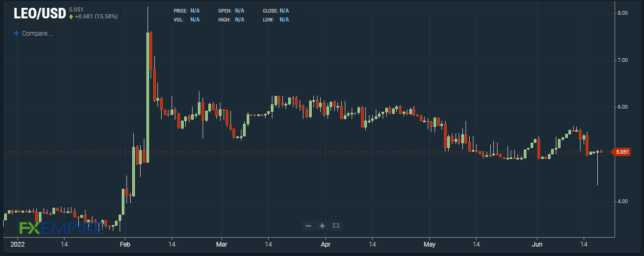Click the 6.00 price axis label
This screenshot has height=256, width=644.
click(x=622, y=107)
